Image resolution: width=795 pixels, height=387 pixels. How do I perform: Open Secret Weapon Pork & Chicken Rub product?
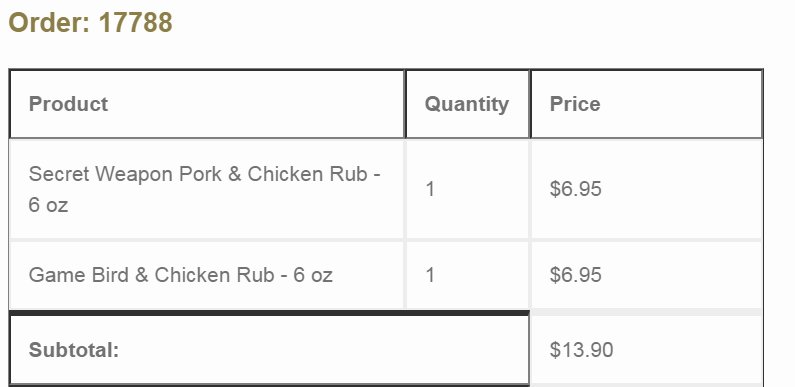click(205, 189)
